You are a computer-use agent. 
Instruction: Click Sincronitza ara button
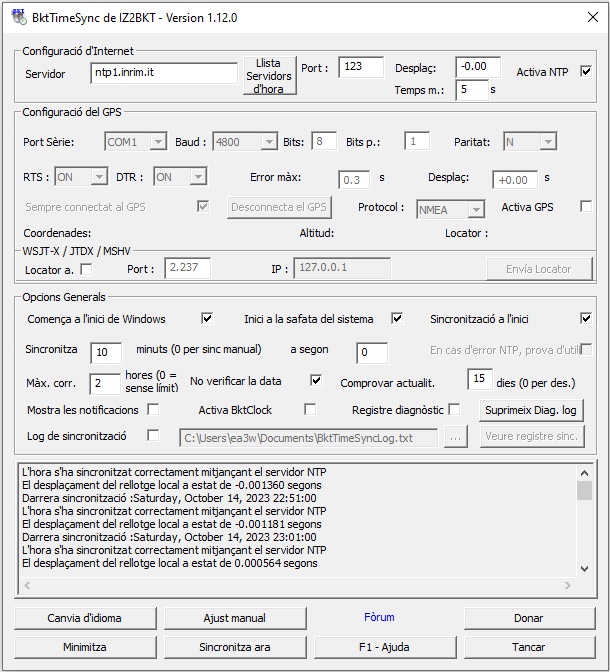coord(235,647)
